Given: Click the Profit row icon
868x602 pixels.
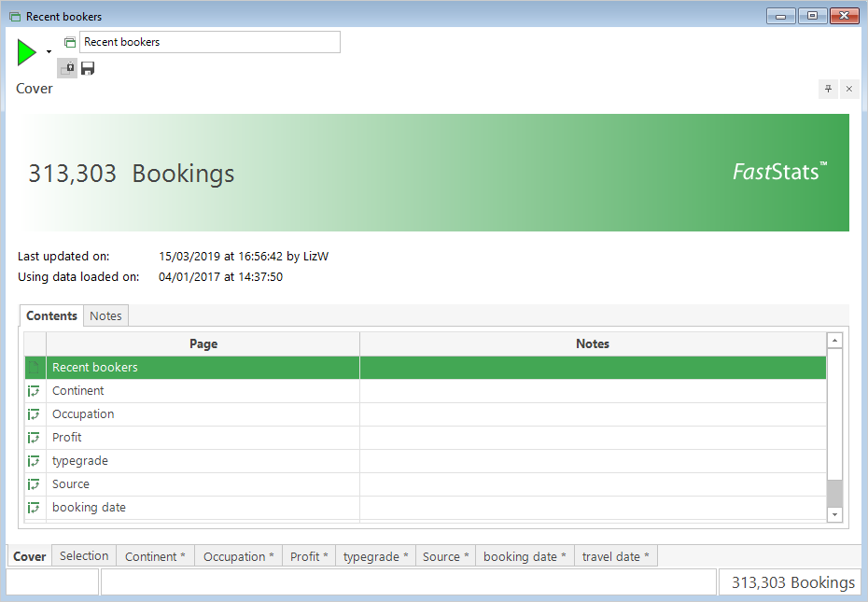Looking at the screenshot, I should [34, 438].
